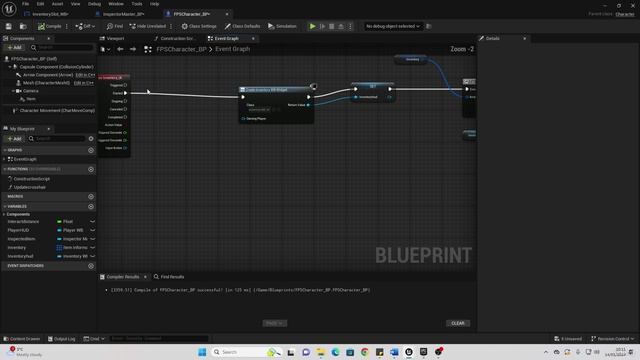640x360 pixels.
Task: Open Class Settings
Action: [x=199, y=26]
